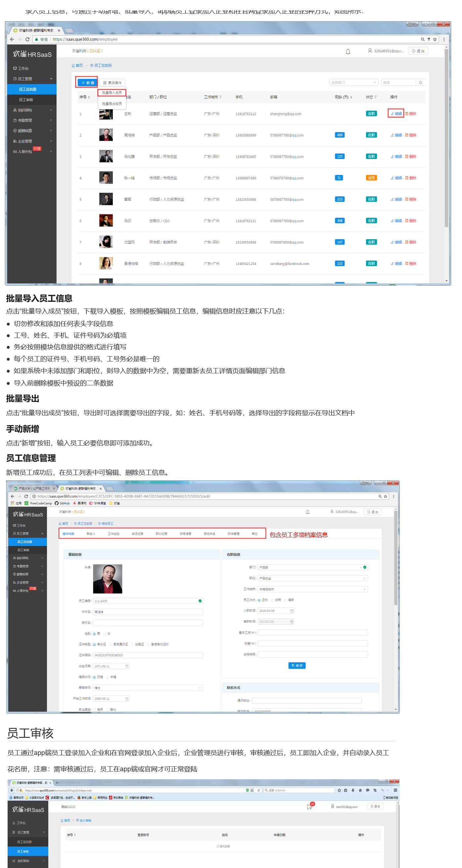Screen dimensions: 462x868
Task: Open the 最高学历 dropdown showing 博士
Action: pyautogui.click(x=148, y=688)
